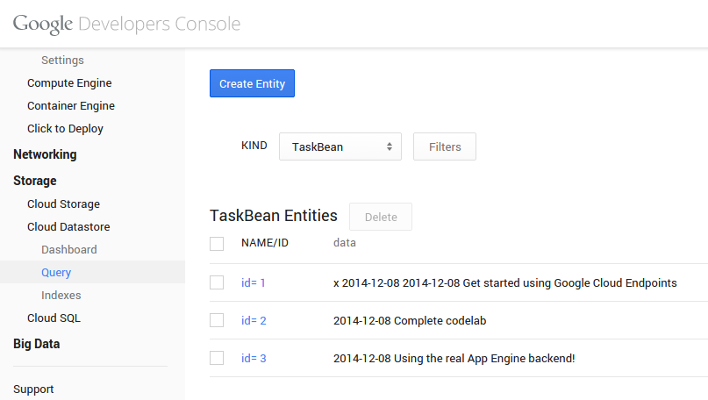Open entity link id= 2

pyautogui.click(x=254, y=321)
